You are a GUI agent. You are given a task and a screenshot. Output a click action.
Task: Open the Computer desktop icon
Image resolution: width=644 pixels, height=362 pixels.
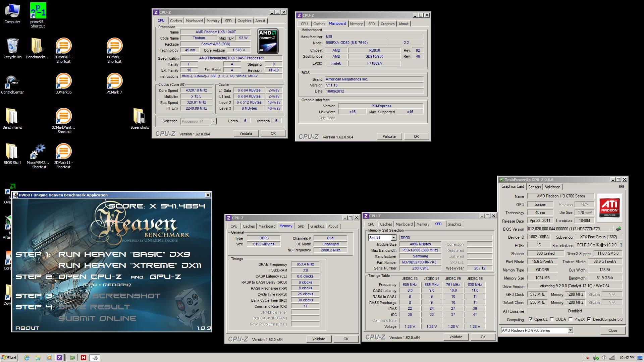tap(12, 14)
